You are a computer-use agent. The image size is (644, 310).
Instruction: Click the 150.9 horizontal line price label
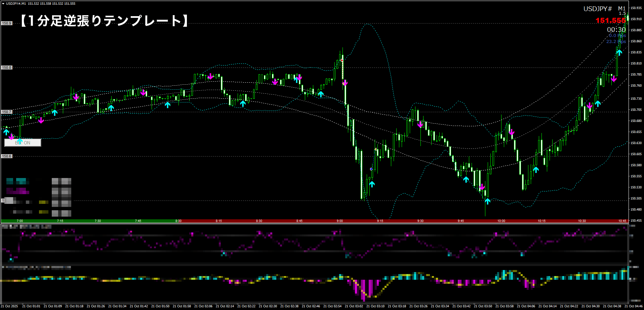coord(7,23)
